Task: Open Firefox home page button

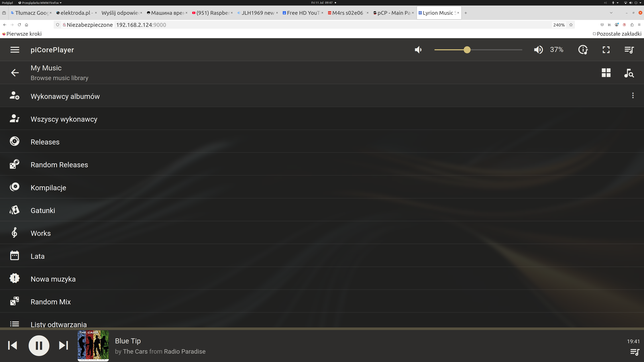Action: pyautogui.click(x=26, y=25)
